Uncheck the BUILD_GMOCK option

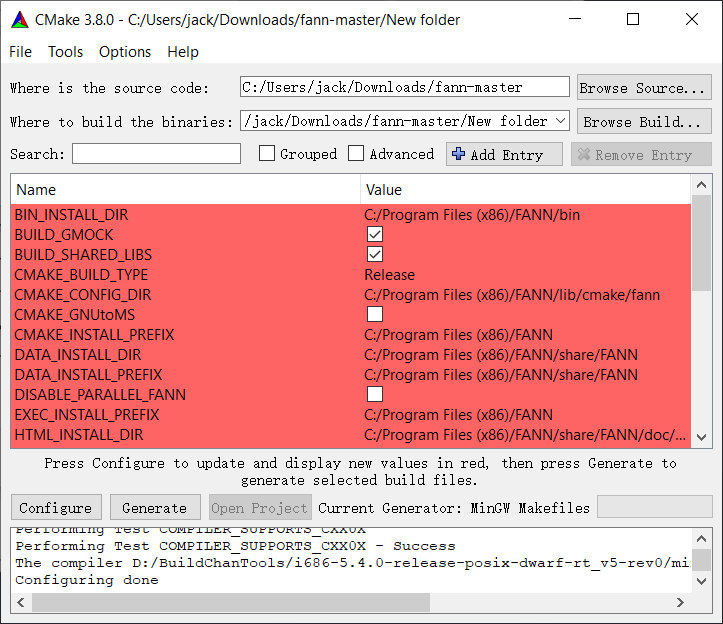tap(375, 234)
